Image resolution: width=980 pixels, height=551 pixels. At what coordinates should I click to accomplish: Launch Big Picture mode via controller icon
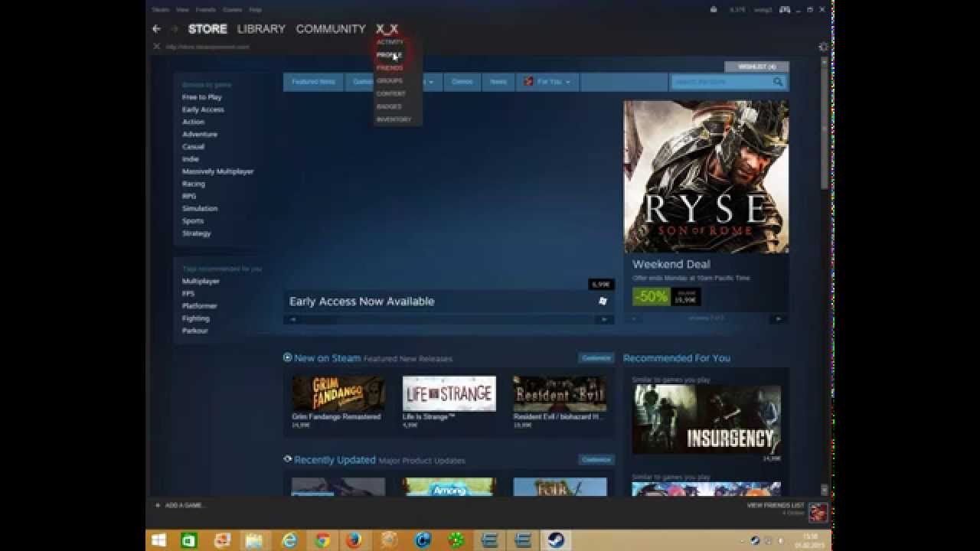[x=785, y=10]
